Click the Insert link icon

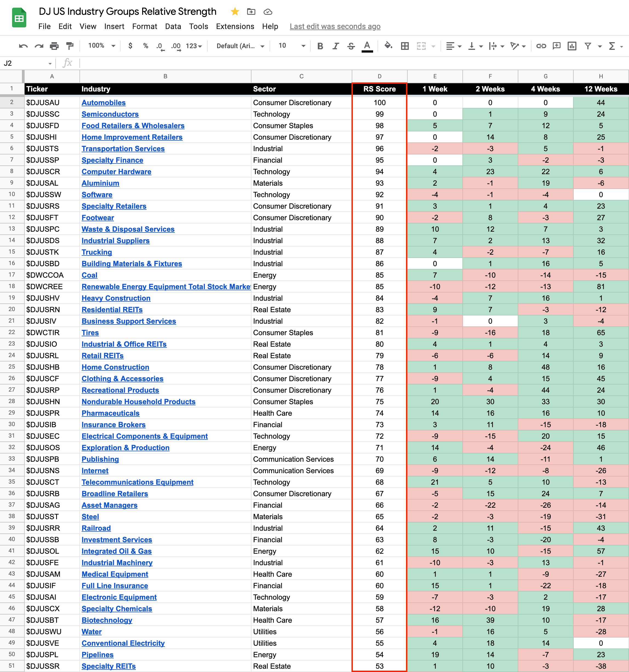point(541,46)
